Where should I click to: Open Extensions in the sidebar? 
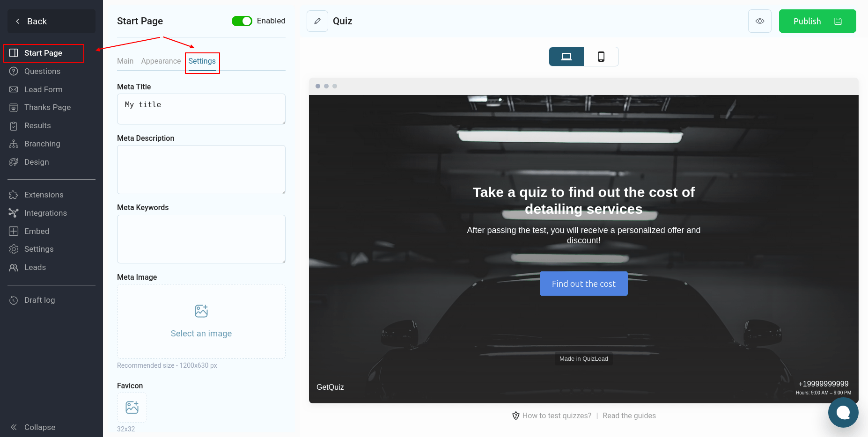44,195
